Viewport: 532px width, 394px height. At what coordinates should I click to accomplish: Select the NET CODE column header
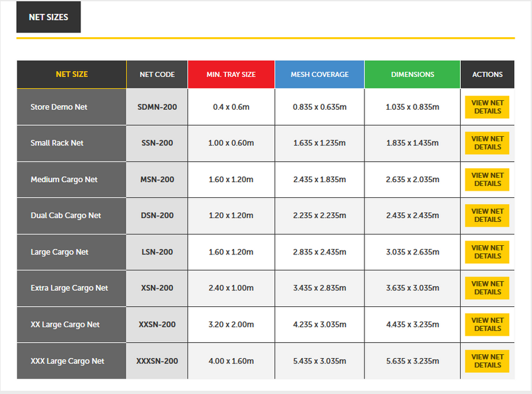pyautogui.click(x=157, y=74)
